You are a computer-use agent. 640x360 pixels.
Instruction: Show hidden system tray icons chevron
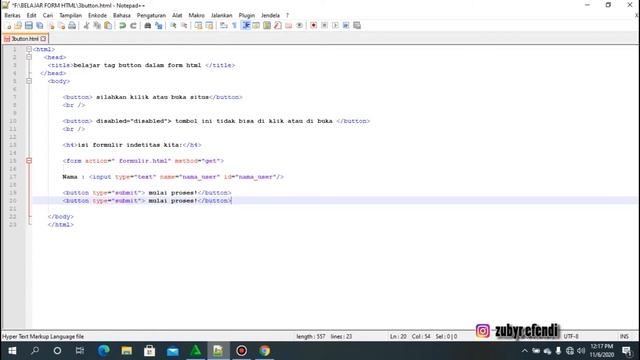click(x=524, y=351)
